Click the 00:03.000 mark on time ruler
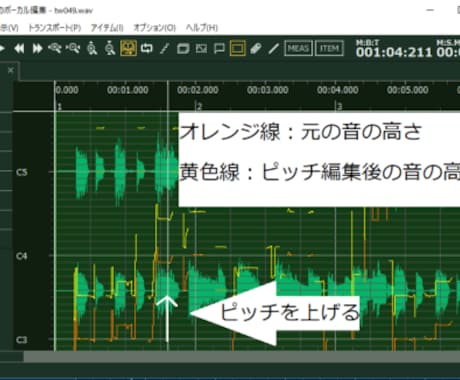Screen dimensions: 460x380 [x=268, y=90]
